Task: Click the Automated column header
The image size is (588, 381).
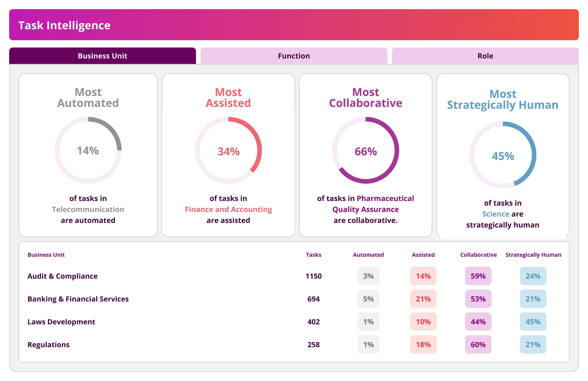Action: coord(368,255)
